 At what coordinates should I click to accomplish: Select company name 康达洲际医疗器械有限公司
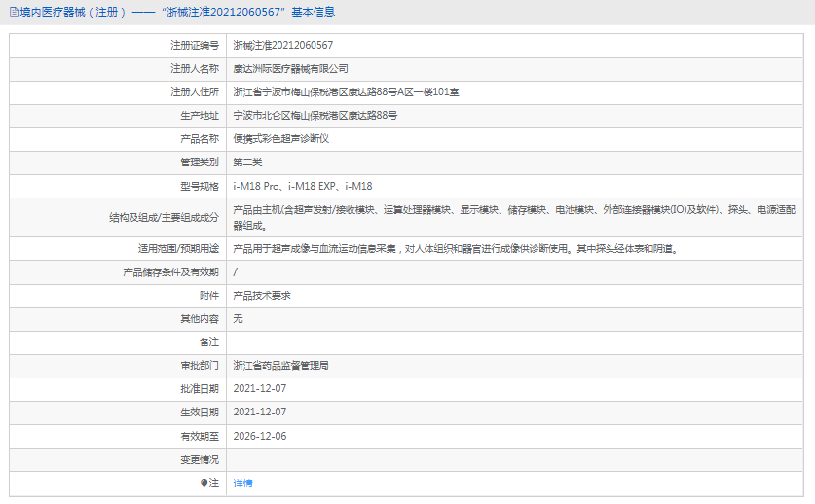(x=290, y=68)
